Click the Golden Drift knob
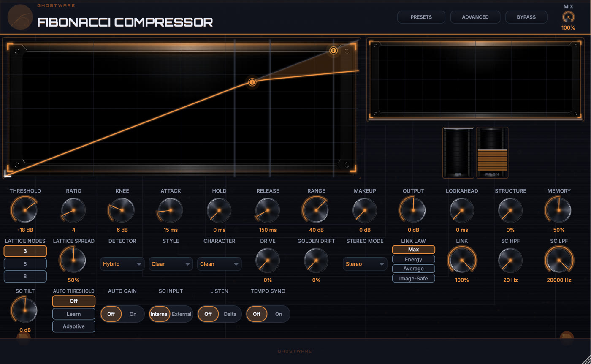The image size is (591, 364). click(316, 260)
